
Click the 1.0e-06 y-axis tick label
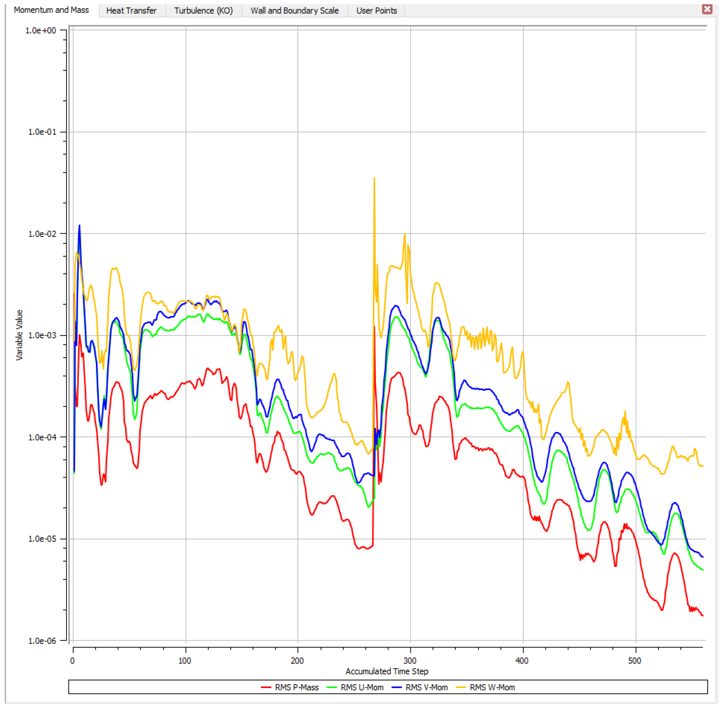42,641
